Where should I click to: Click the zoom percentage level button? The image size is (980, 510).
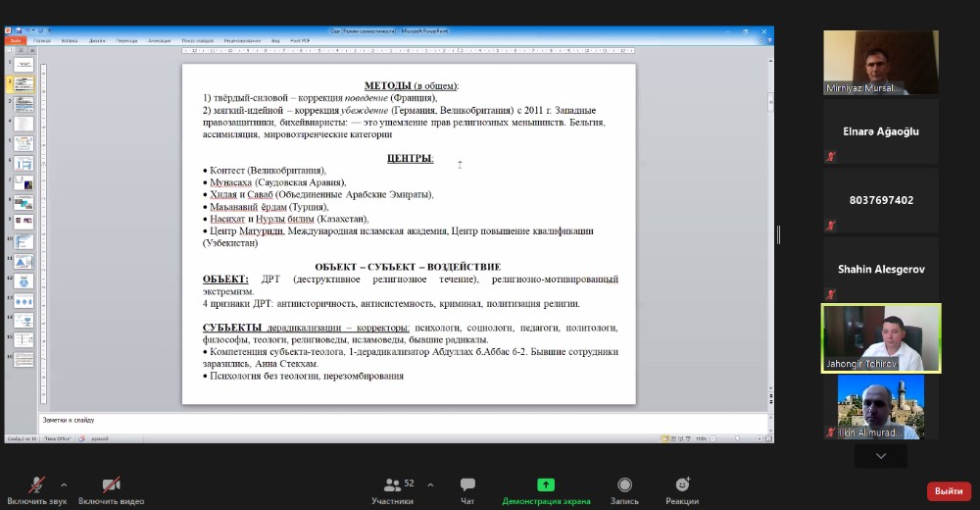tap(702, 438)
